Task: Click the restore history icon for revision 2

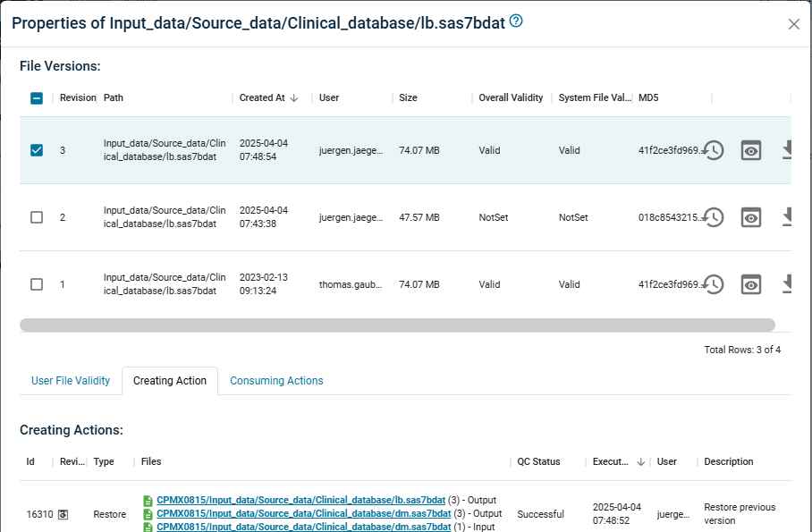Action: pos(713,217)
